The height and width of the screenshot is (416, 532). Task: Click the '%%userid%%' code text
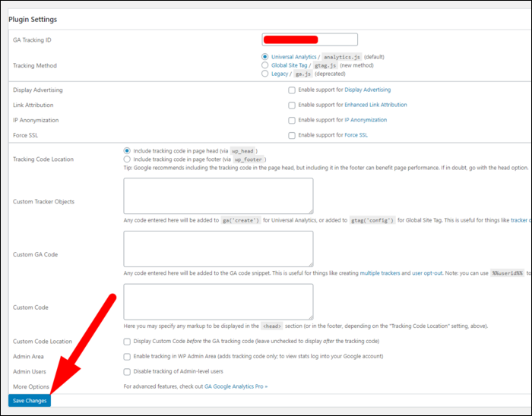[507, 273]
